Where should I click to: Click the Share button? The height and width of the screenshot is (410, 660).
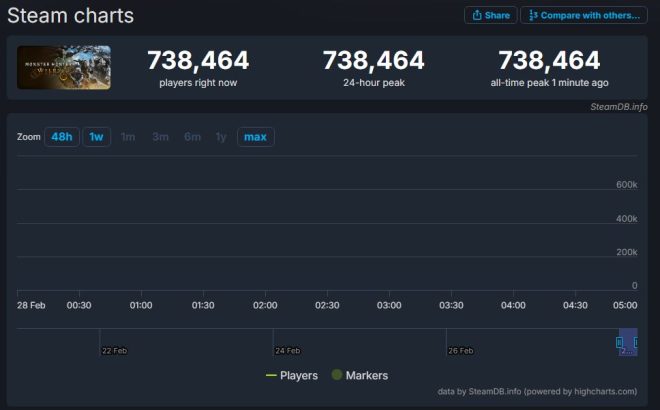(x=490, y=16)
